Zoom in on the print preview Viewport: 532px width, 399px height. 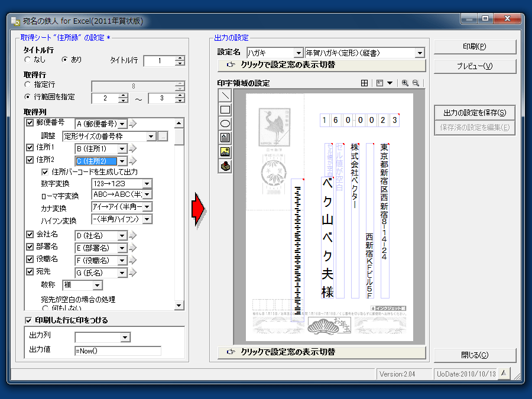click(x=405, y=83)
